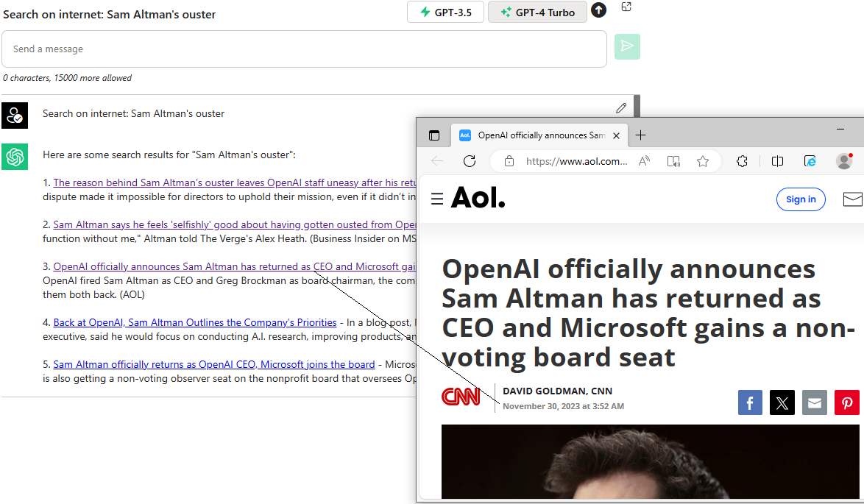The image size is (864, 504).
Task: Share article on Facebook
Action: 750,402
